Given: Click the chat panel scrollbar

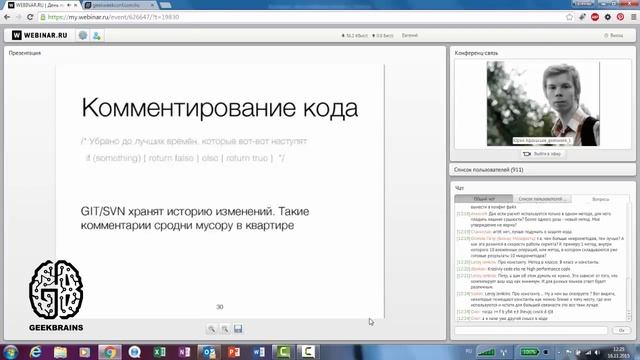Looking at the screenshot, I should click(628, 262).
